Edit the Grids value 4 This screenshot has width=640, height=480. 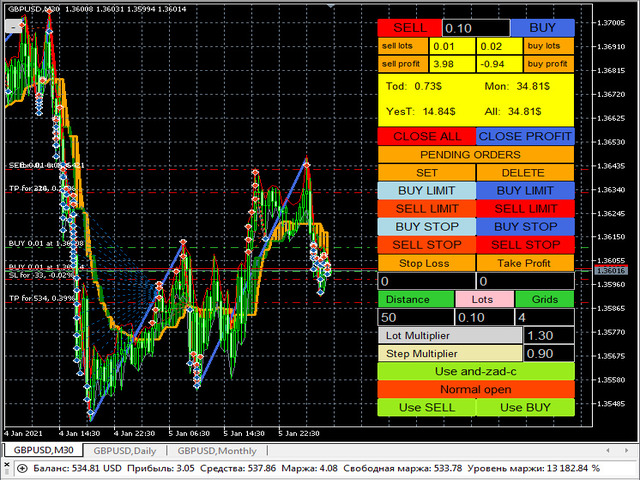[x=544, y=317]
